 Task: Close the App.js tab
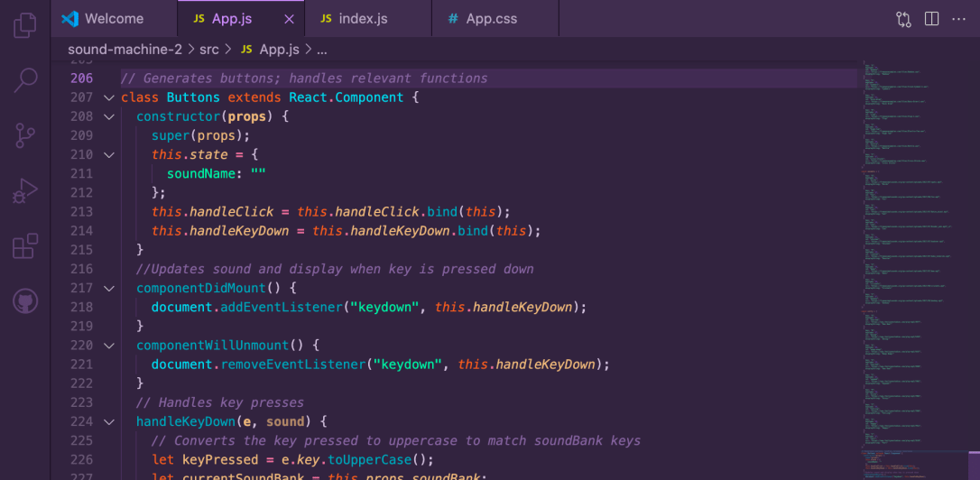click(289, 19)
